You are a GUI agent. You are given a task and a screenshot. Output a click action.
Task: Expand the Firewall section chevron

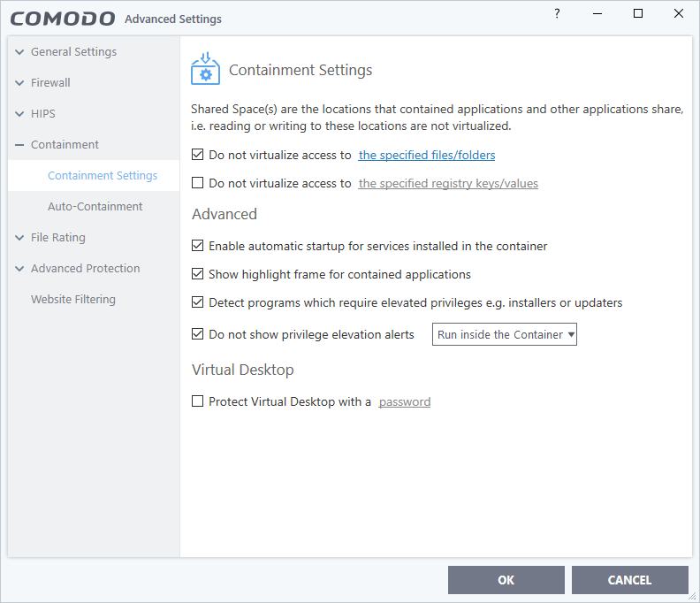click(20, 83)
